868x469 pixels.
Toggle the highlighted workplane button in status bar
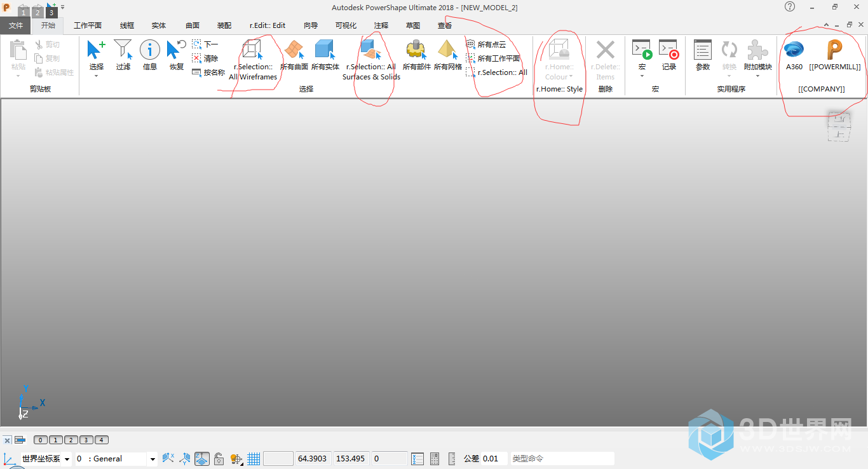(x=202, y=459)
